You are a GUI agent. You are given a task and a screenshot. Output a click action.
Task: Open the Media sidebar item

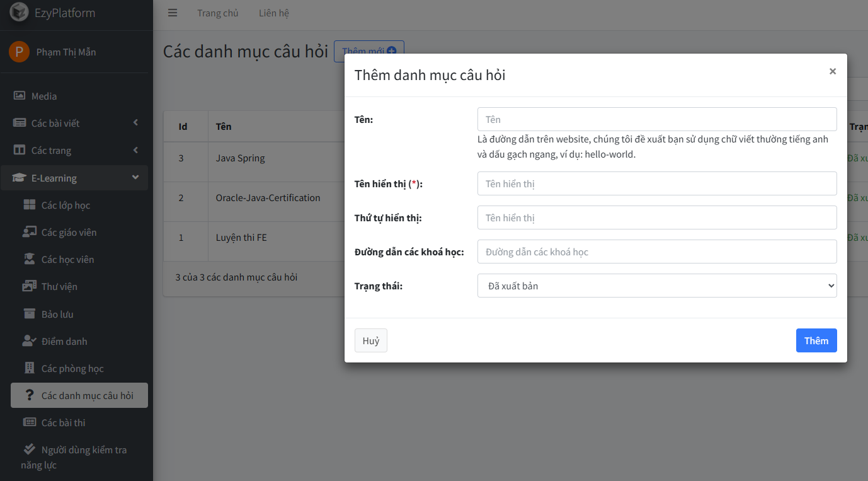[x=44, y=96]
